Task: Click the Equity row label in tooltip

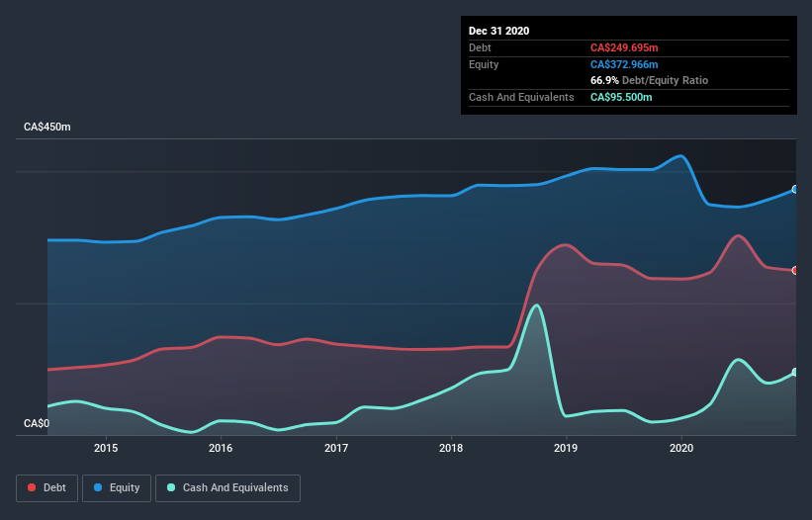Action: (484, 64)
